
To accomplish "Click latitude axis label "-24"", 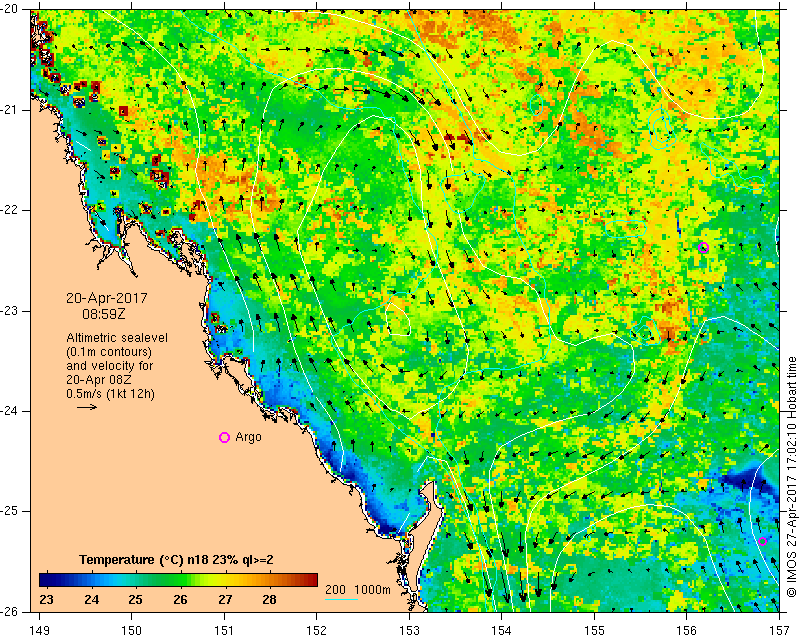I will pyautogui.click(x=10, y=411).
